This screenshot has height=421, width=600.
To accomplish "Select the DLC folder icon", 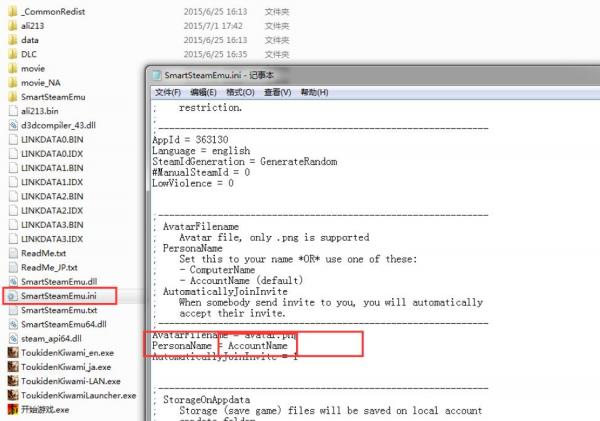I will (x=13, y=54).
